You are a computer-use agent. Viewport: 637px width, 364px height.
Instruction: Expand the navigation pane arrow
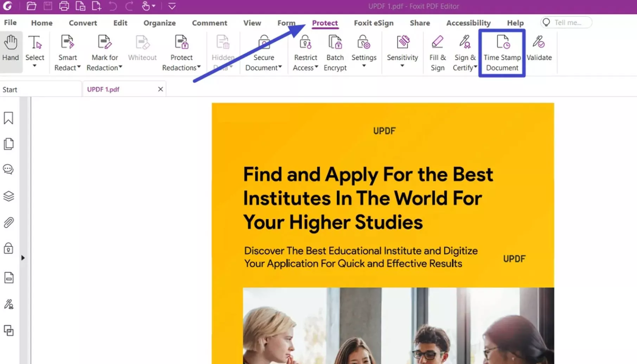point(23,258)
